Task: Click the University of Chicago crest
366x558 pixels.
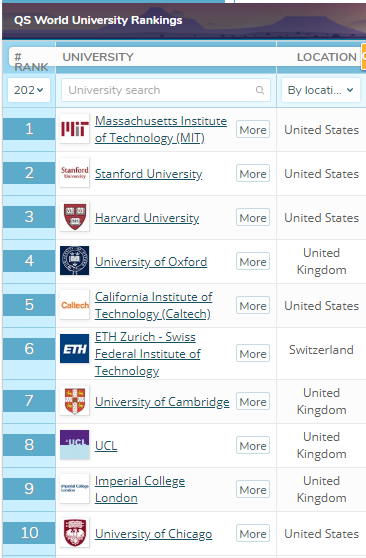Action: (74, 533)
